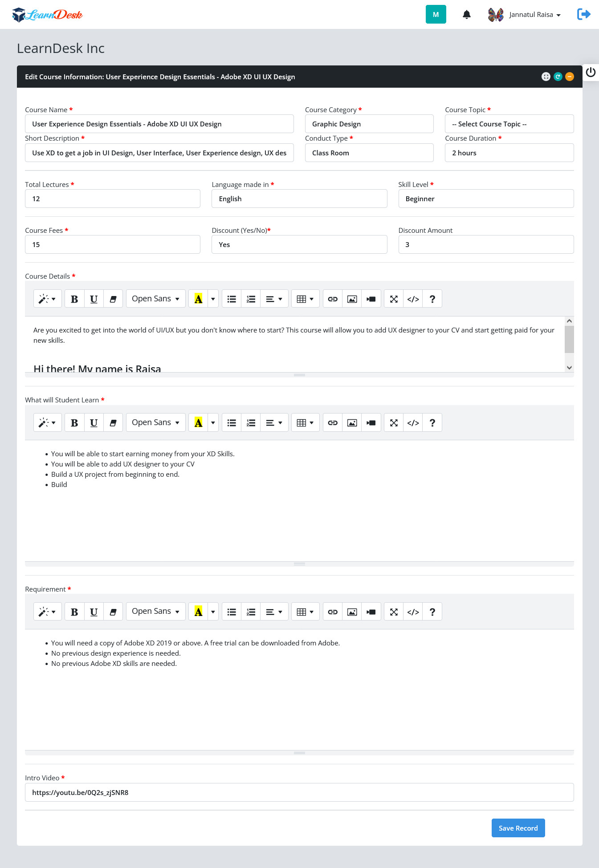Apply yellow highlight color in Student Learn editor
This screenshot has height=868, width=599.
click(199, 423)
